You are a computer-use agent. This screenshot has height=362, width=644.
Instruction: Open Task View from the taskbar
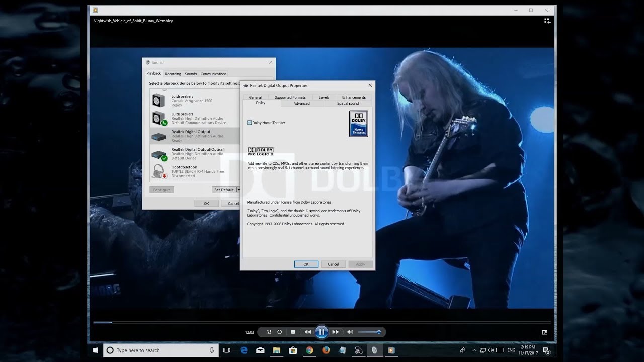coord(227,350)
